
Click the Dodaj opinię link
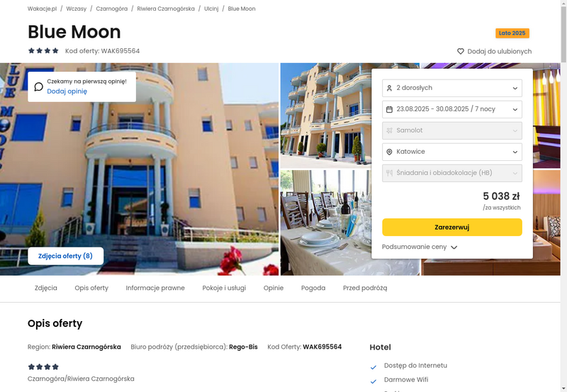tap(67, 91)
